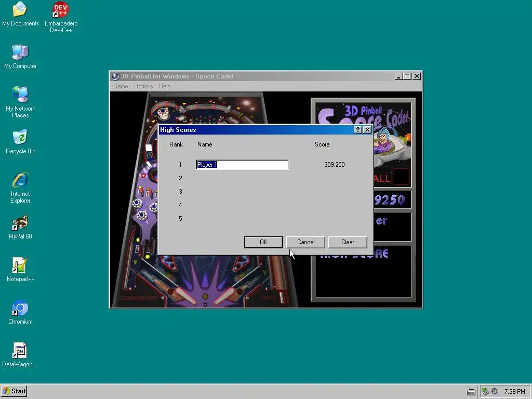Screen dimensions: 532x399
Task: Click the Name column header label
Action: pos(205,144)
